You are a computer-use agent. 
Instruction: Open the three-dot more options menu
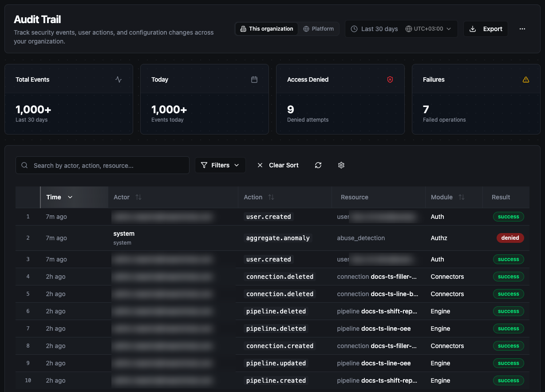click(522, 29)
